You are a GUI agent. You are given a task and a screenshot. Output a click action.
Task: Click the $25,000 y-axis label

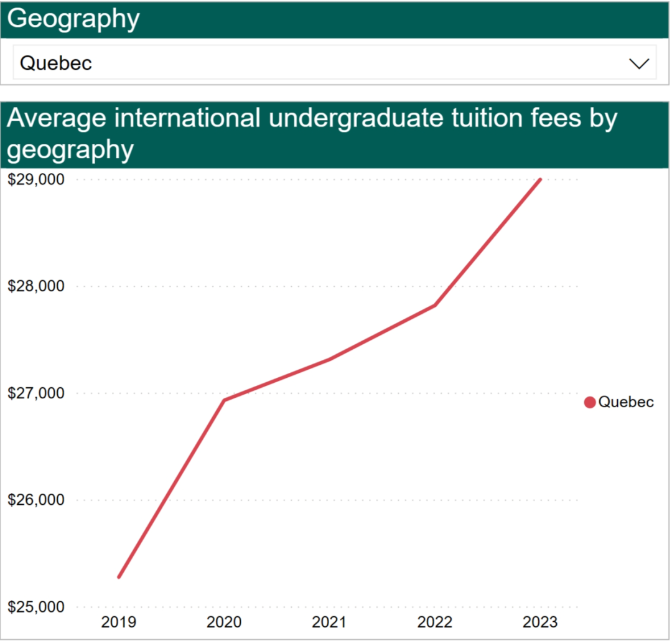tap(36, 607)
